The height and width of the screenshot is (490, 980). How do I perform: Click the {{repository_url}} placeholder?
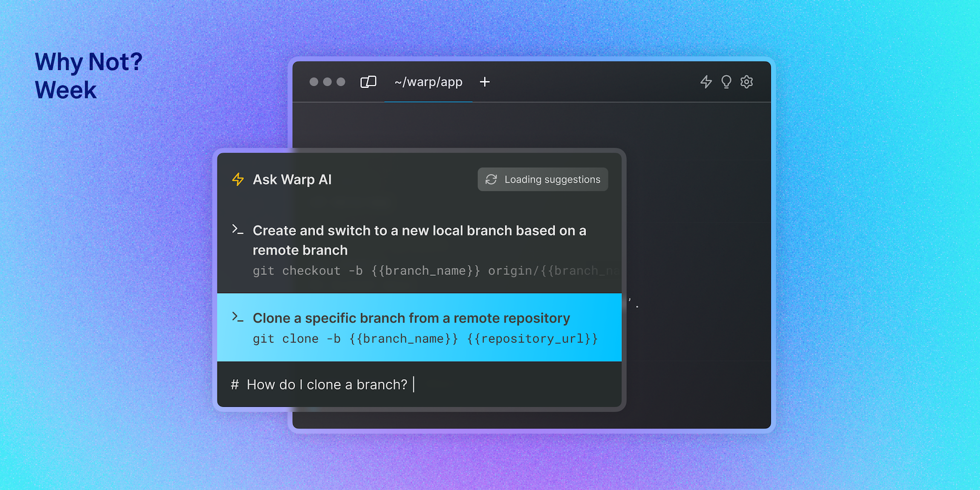tap(533, 338)
